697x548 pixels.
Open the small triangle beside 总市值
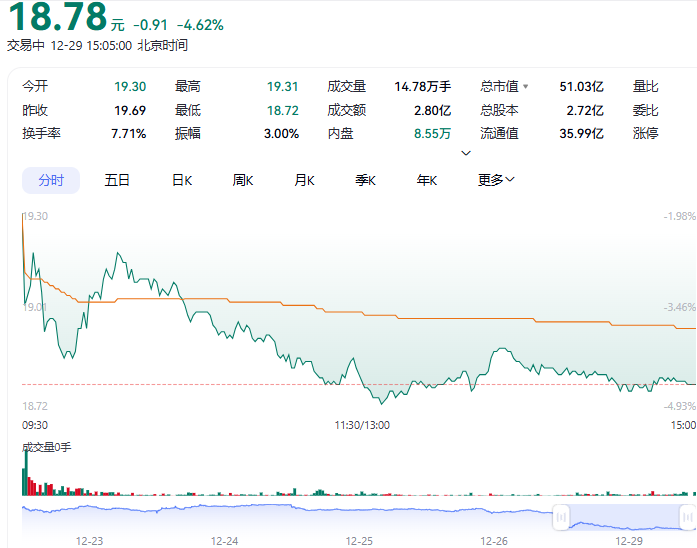click(x=525, y=87)
